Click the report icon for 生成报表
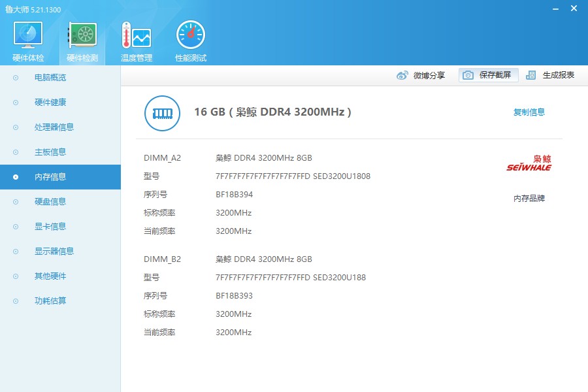 pyautogui.click(x=531, y=75)
